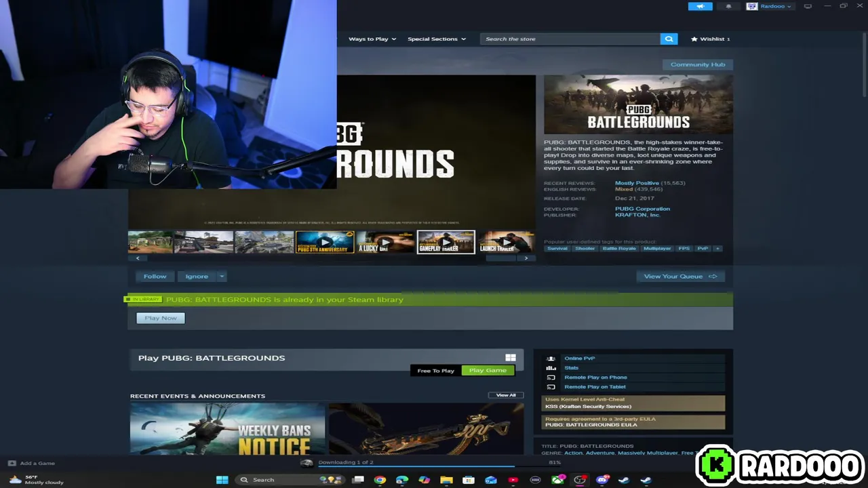Play the A Lucky Day video thumbnail
The height and width of the screenshot is (488, 868).
[x=385, y=242]
